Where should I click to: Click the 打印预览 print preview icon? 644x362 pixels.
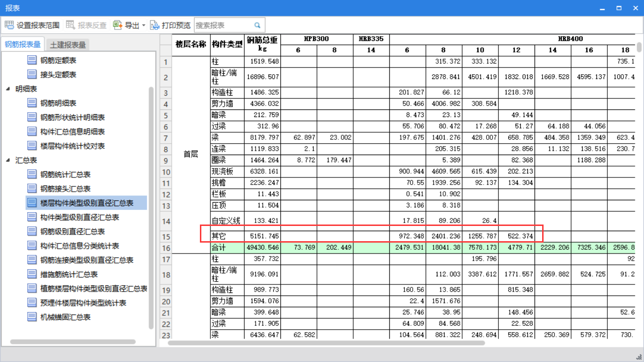click(x=155, y=25)
